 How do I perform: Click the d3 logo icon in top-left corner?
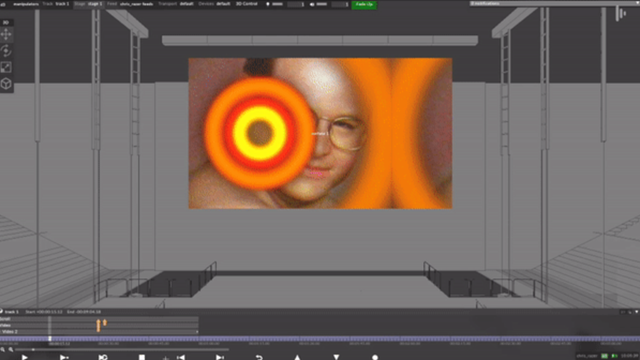click(3, 4)
